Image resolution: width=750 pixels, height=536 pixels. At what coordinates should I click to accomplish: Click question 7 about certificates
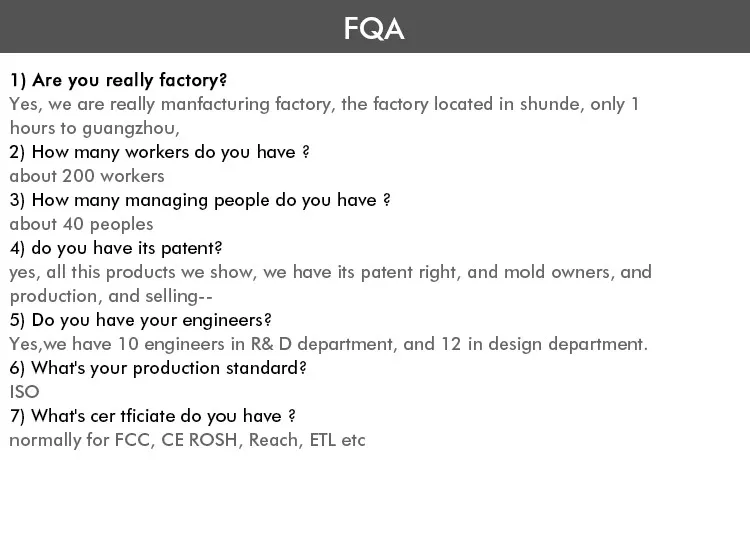point(152,416)
